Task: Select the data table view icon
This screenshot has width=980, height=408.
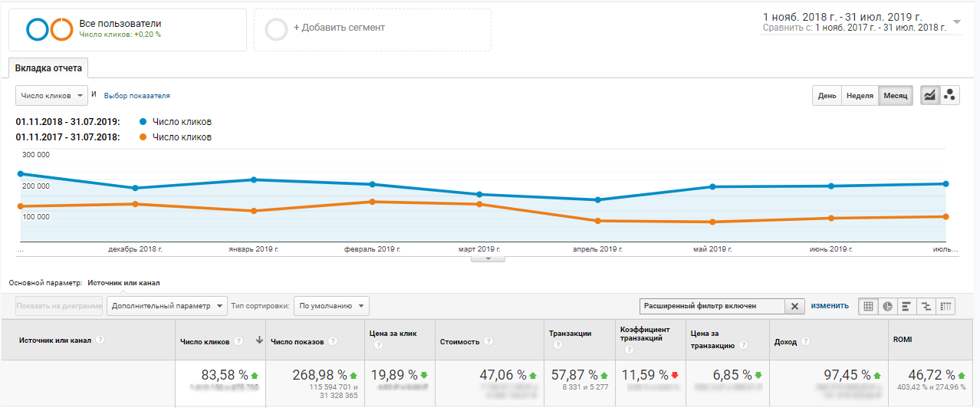Action: (x=868, y=306)
